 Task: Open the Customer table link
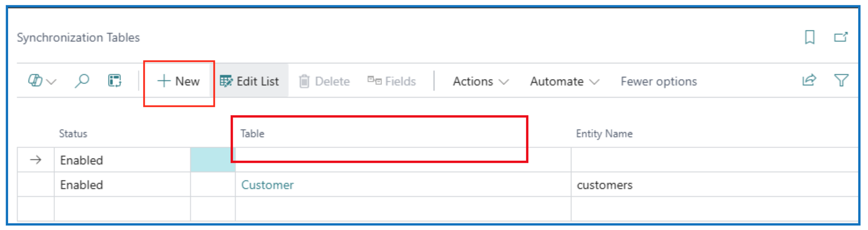click(x=267, y=185)
